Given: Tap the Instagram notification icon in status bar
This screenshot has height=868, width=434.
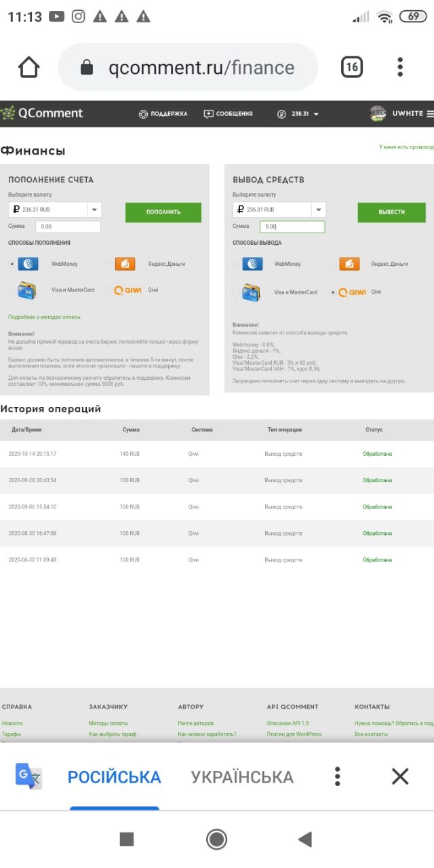Looking at the screenshot, I should [79, 17].
